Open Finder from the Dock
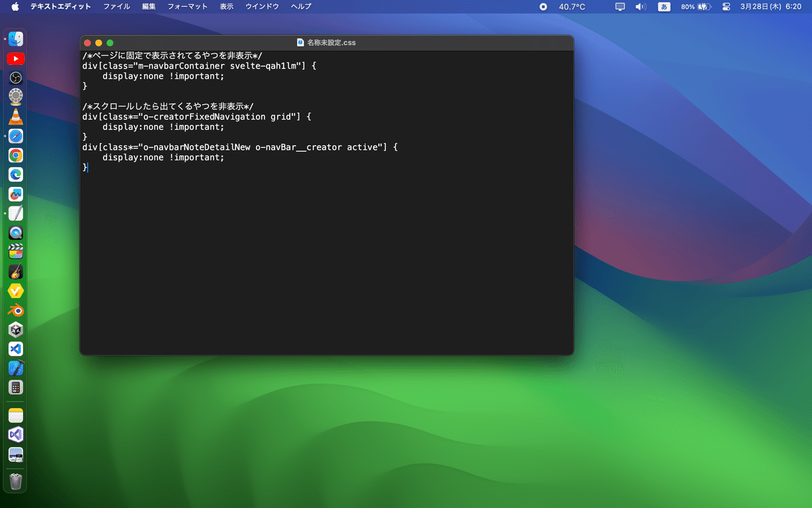This screenshot has height=508, width=812. pos(16,39)
